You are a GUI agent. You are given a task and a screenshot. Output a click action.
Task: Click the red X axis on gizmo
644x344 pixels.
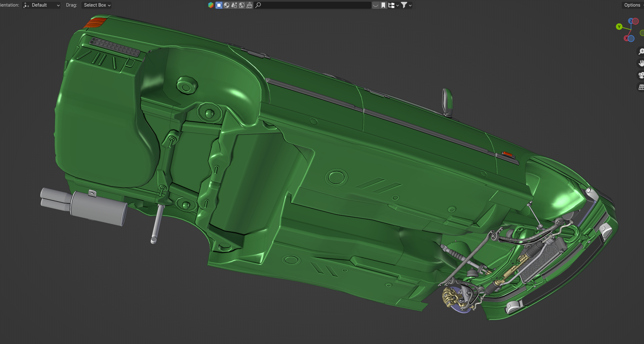tap(626, 38)
